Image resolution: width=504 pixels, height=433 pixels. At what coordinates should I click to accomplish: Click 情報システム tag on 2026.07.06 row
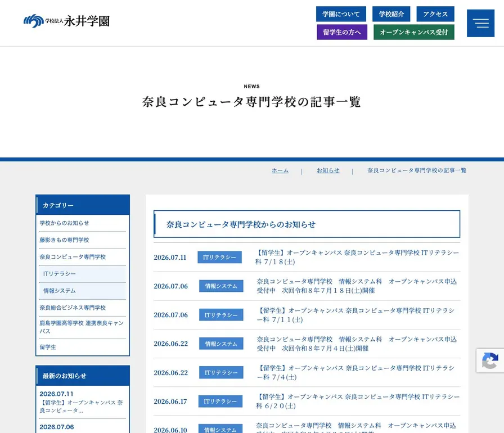221,286
